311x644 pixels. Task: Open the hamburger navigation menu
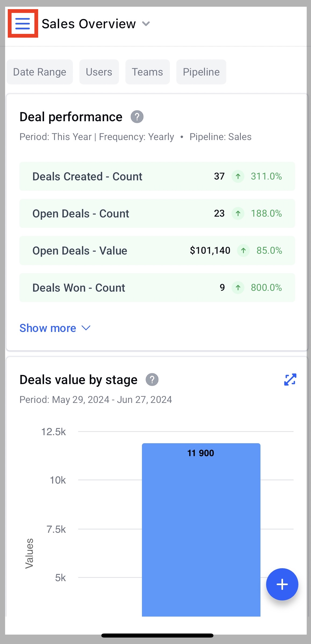point(23,24)
